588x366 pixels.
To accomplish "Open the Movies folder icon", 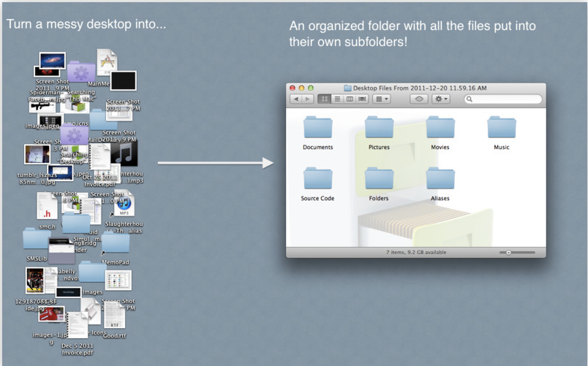I will tap(440, 127).
